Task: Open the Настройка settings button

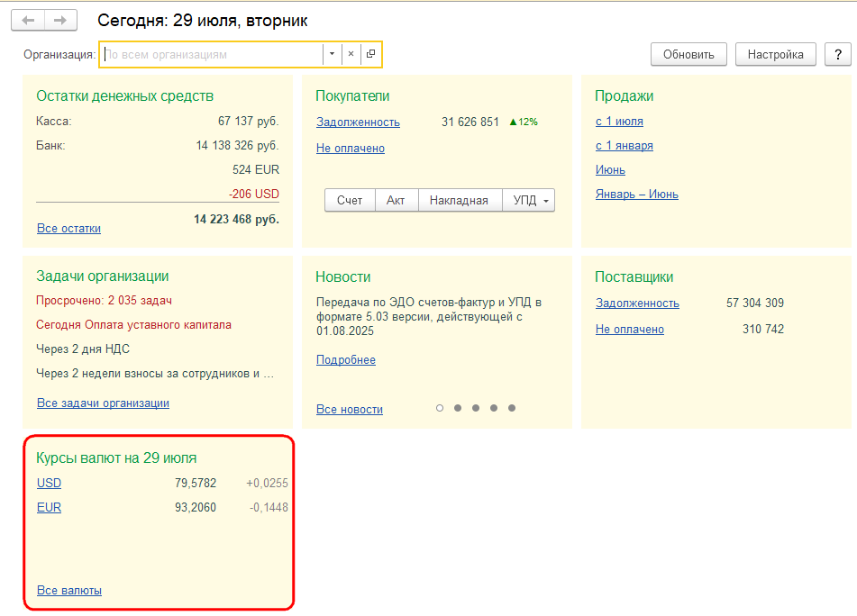Action: point(776,55)
